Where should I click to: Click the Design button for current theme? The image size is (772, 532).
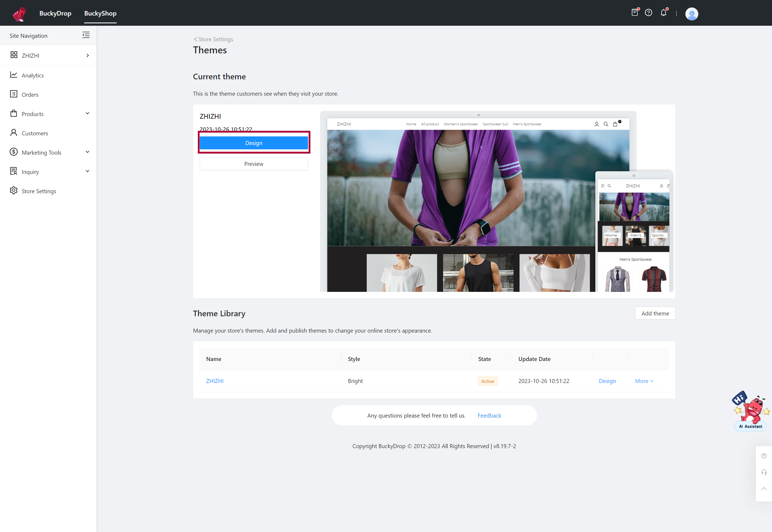point(253,143)
